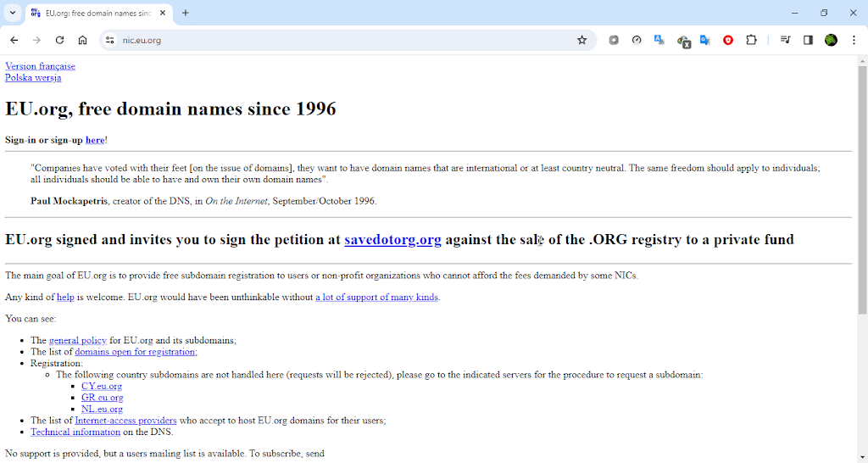868x463 pixels.
Task: Open a new browser tab
Action: coord(186,13)
